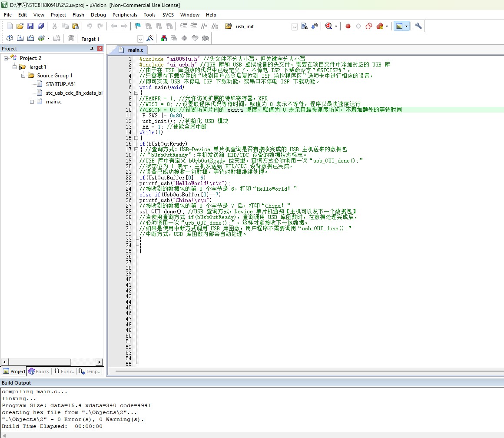Download to flash LOAD icon
The height and width of the screenshot is (438, 504).
coord(71,38)
